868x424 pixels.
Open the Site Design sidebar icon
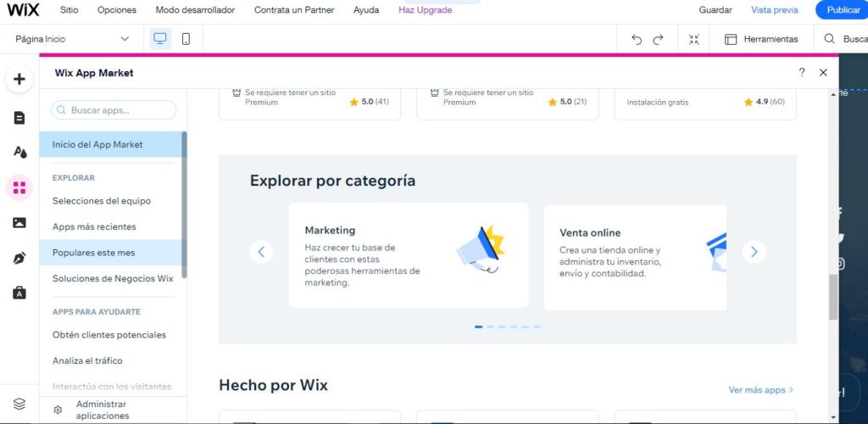19,153
